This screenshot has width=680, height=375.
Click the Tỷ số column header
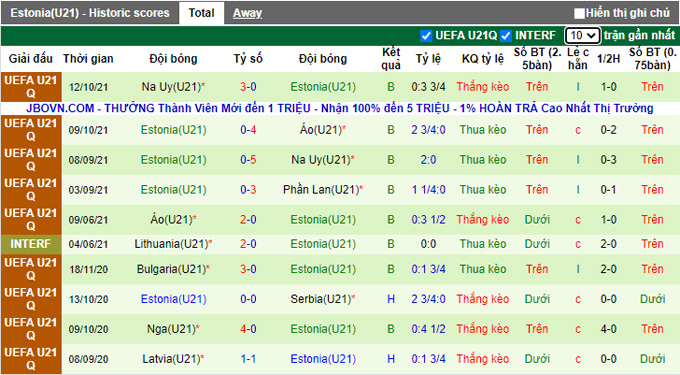[x=248, y=59]
